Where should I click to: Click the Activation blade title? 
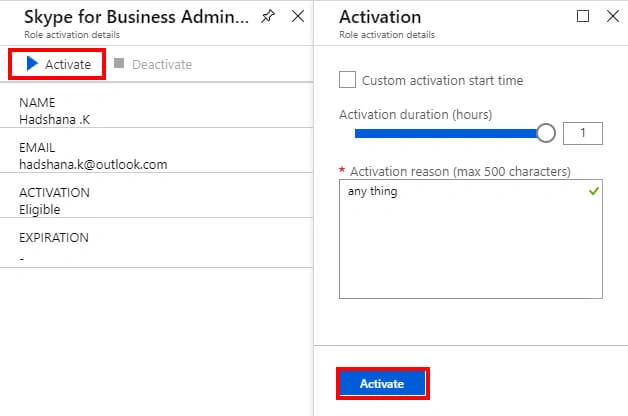coord(380,17)
